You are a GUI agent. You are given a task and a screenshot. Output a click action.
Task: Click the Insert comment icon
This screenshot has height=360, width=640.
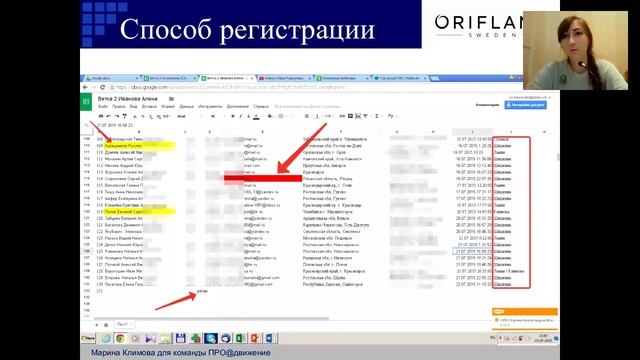point(350,116)
